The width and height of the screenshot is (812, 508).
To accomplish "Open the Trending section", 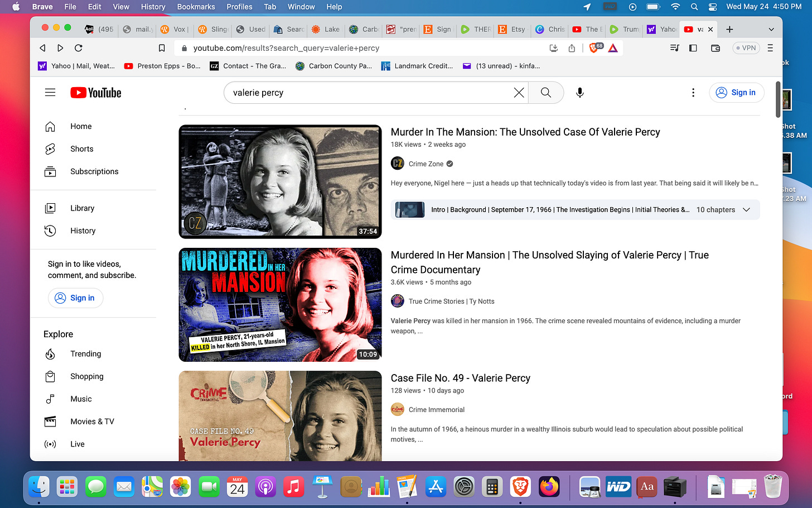I will click(86, 354).
